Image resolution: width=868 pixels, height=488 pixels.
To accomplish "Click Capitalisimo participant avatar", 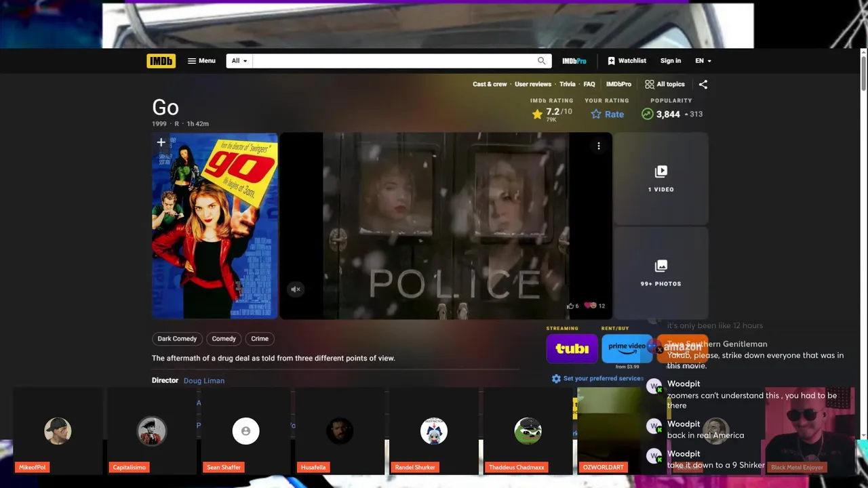I will click(x=152, y=431).
